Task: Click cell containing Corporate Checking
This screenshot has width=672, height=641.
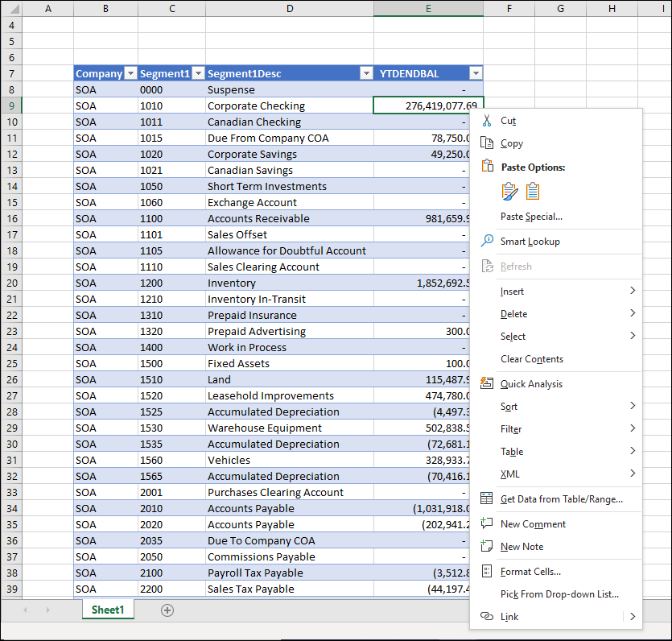Action: tap(290, 106)
